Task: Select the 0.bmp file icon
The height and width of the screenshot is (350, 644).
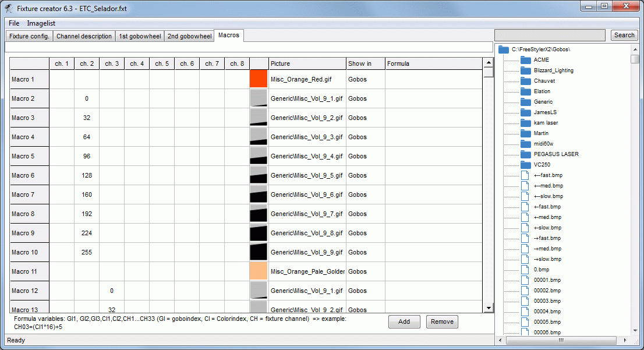Action: tap(525, 270)
